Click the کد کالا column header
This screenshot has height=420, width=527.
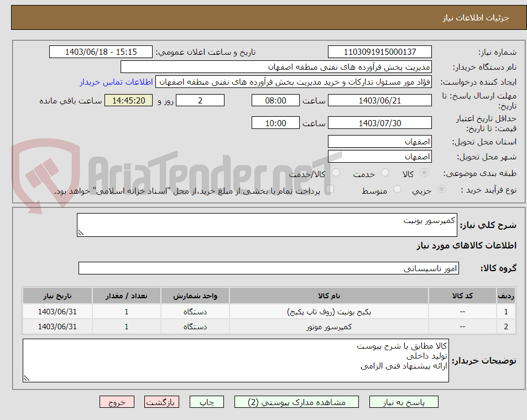click(x=462, y=295)
